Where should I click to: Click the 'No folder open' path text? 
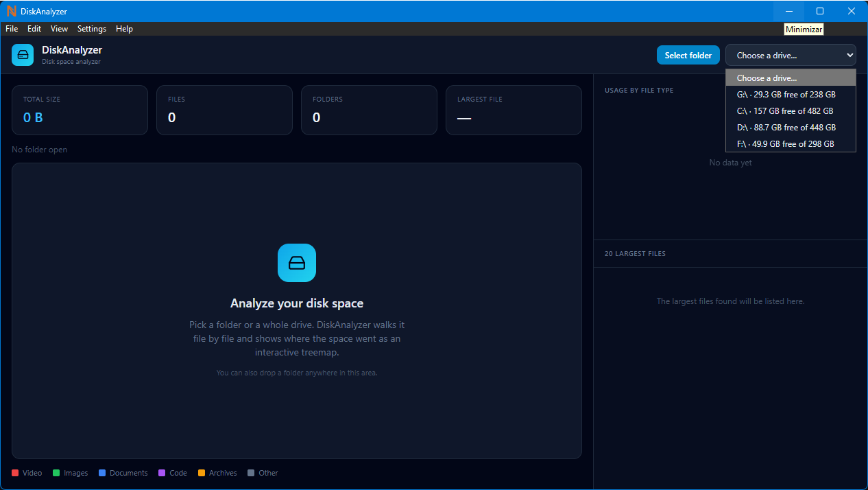40,150
